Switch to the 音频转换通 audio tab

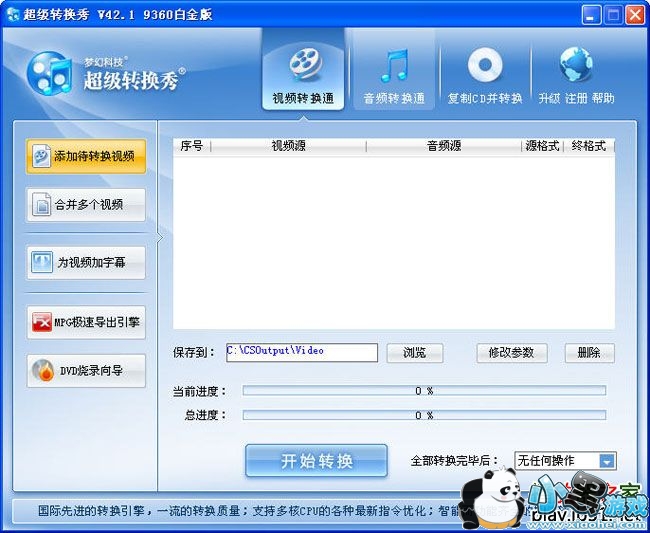pyautogui.click(x=394, y=70)
